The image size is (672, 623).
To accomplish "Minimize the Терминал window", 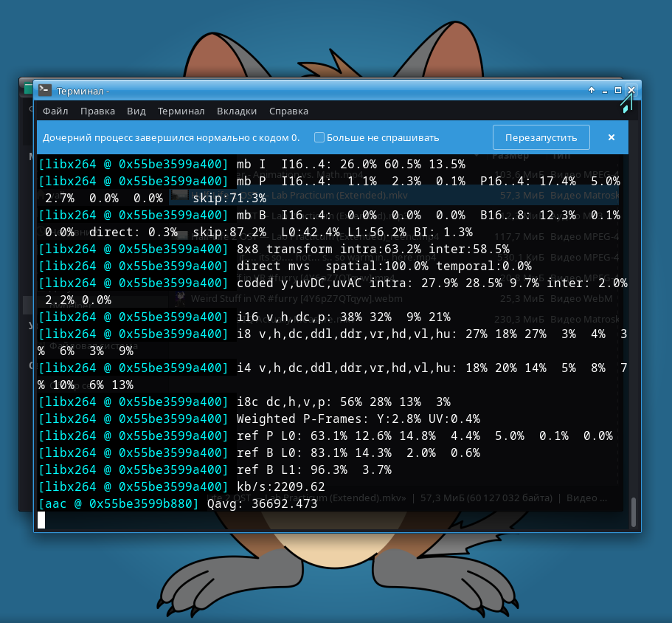I will tap(605, 91).
